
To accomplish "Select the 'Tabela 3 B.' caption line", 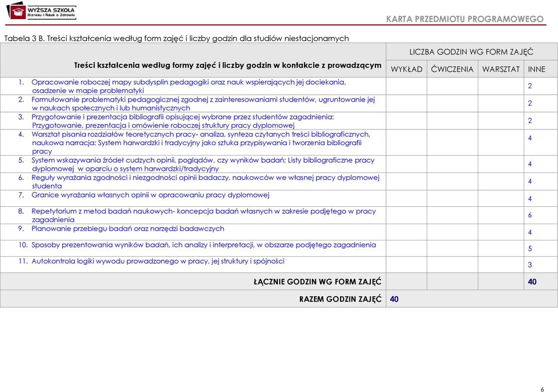I will pyautogui.click(x=177, y=38).
